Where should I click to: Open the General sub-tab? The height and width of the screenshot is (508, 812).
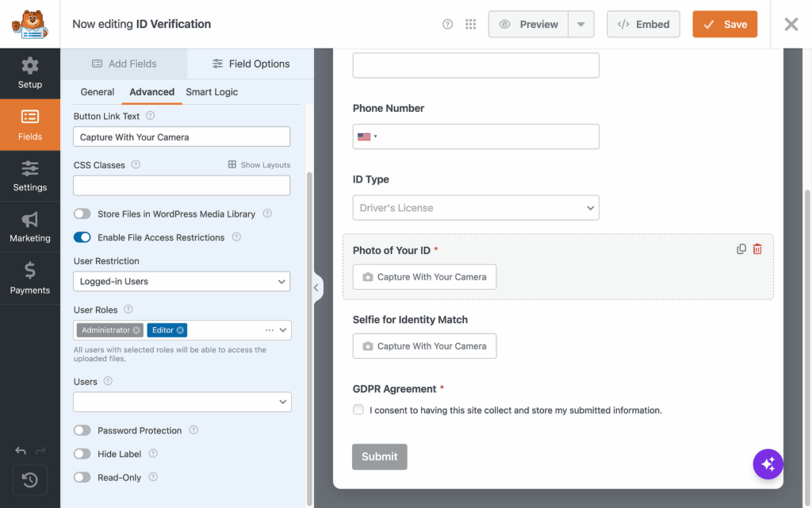[98, 92]
